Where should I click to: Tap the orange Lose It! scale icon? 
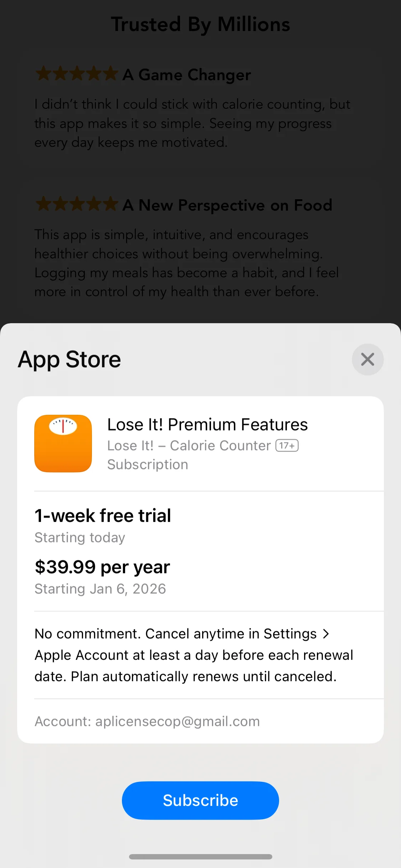pyautogui.click(x=63, y=443)
